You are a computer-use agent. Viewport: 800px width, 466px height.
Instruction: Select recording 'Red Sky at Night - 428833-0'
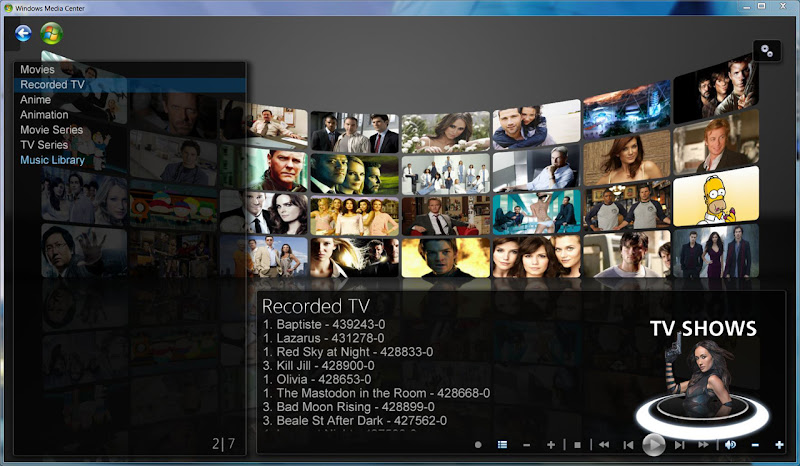click(348, 352)
